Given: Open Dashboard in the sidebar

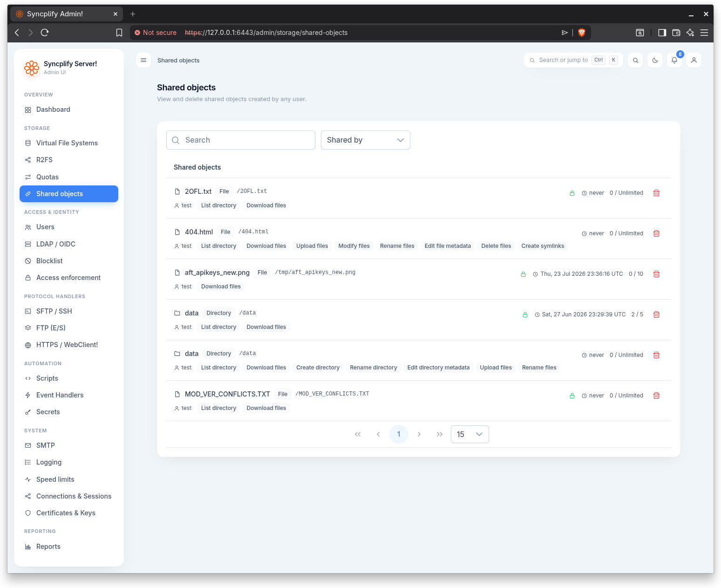Looking at the screenshot, I should pos(69,109).
